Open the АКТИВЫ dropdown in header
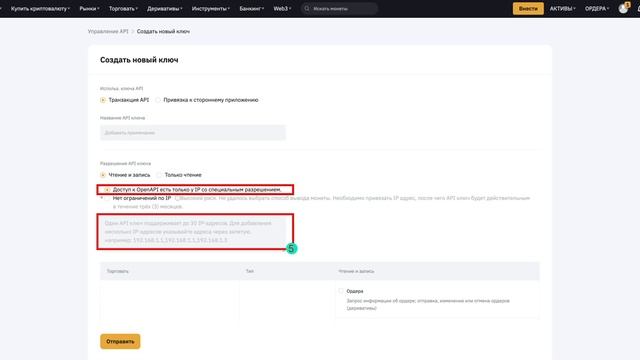Image resolution: width=640 pixels, height=360 pixels. click(563, 9)
